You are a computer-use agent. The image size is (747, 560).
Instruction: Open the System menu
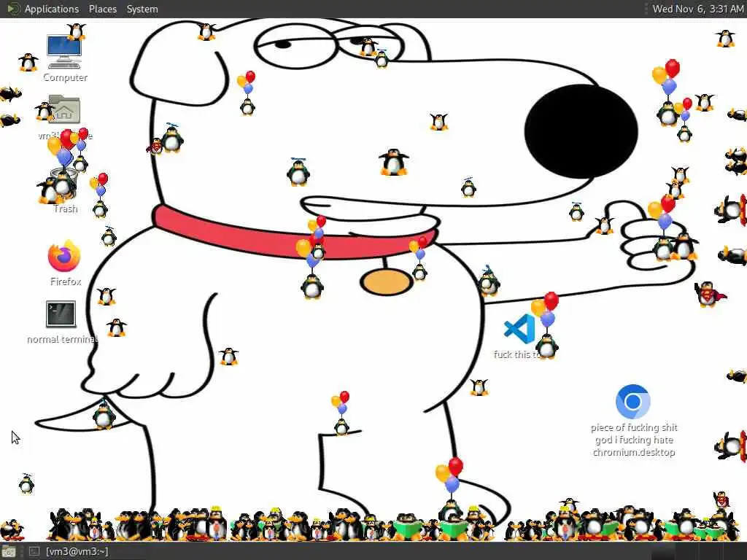(x=142, y=9)
